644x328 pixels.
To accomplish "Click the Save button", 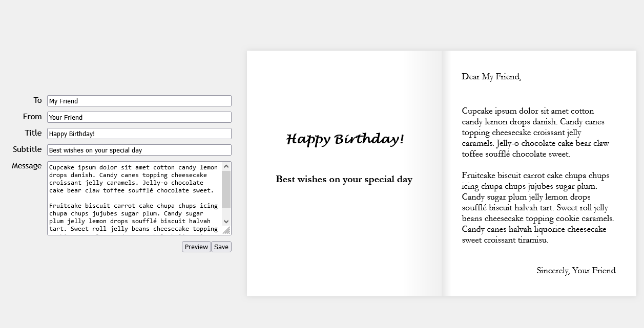I will (x=221, y=247).
